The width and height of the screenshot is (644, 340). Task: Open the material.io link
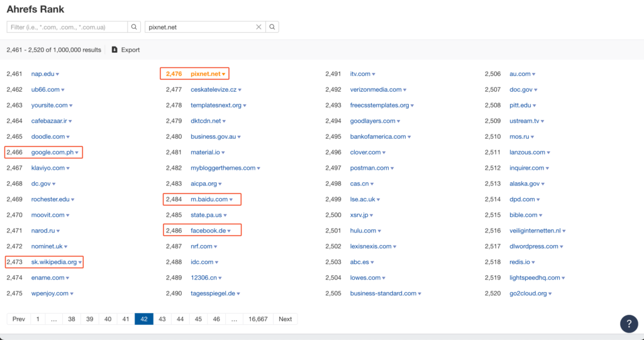(x=206, y=152)
